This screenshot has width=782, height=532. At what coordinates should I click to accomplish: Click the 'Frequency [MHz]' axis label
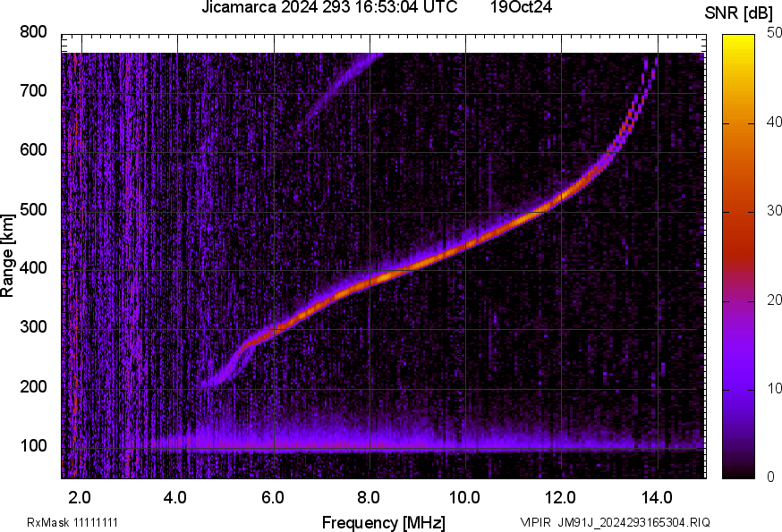pos(384,523)
